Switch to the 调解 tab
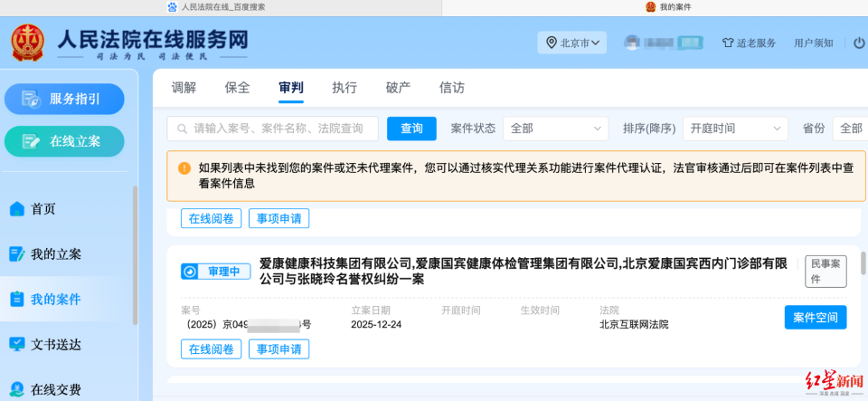 tap(184, 88)
